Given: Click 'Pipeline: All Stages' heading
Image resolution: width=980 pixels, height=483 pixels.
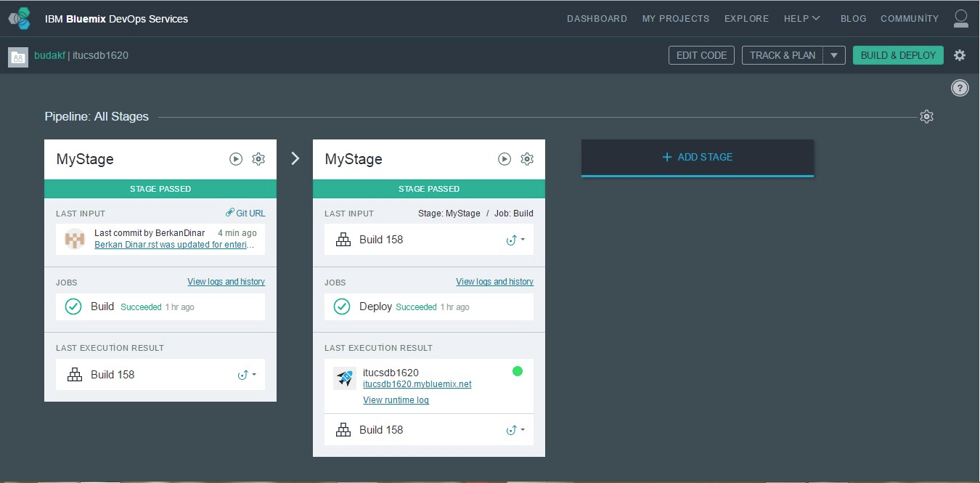Looking at the screenshot, I should (x=97, y=116).
